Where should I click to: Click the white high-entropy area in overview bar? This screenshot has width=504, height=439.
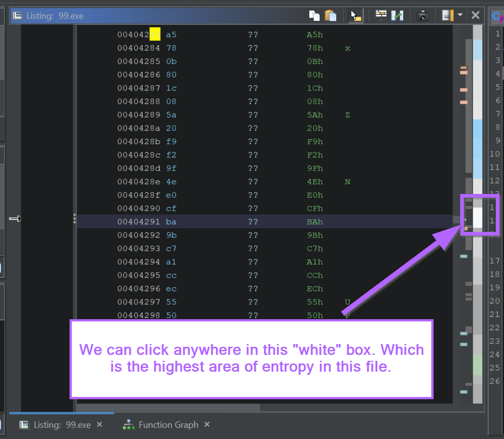click(x=477, y=217)
